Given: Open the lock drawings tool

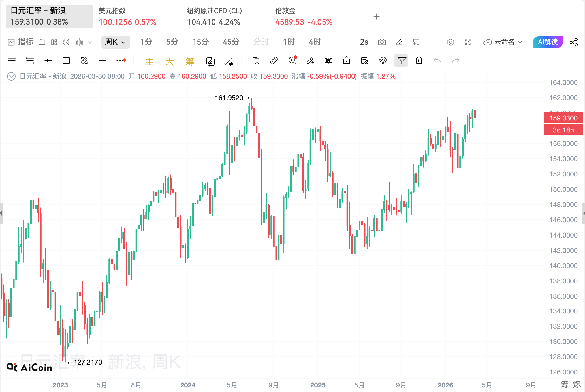Looking at the screenshot, I should click(346, 61).
